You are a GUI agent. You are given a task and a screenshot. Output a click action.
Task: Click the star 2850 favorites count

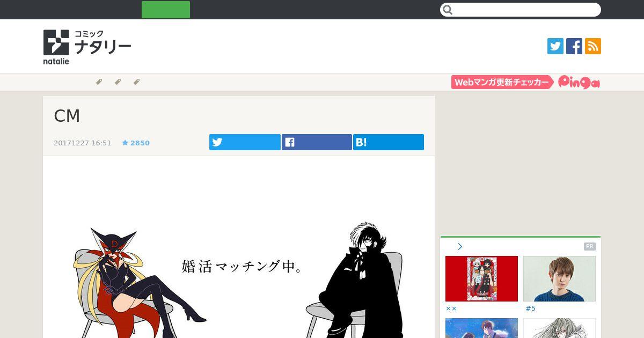click(136, 143)
